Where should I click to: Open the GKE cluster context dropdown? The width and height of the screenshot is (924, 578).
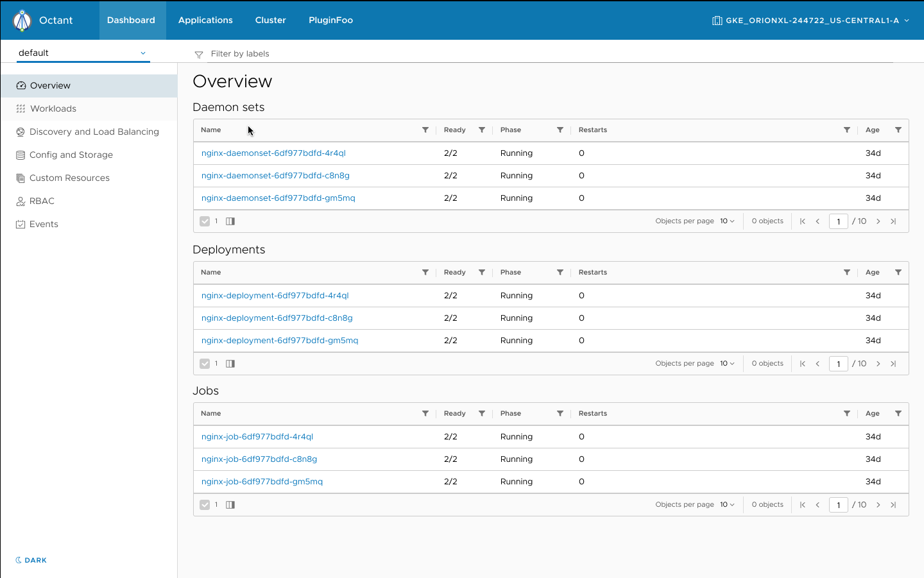(x=810, y=20)
